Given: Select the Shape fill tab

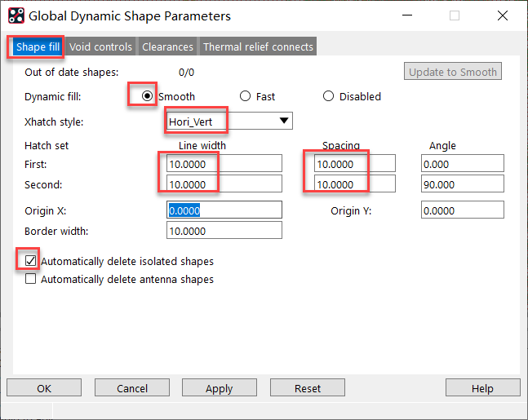Looking at the screenshot, I should click(x=37, y=46).
